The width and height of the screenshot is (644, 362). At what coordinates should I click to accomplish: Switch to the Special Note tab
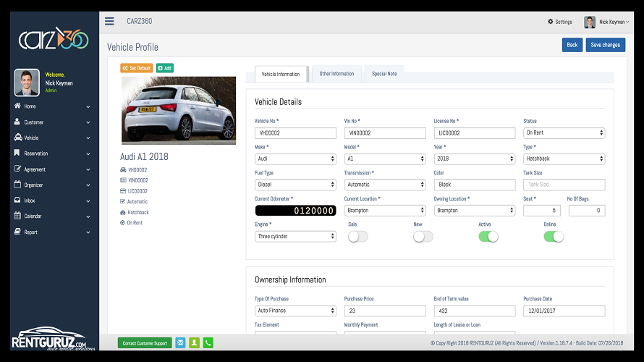[x=384, y=74]
